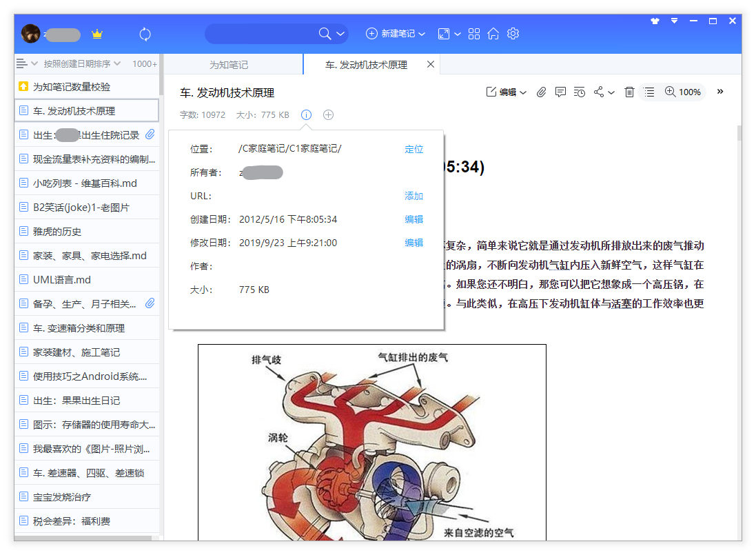The image size is (756, 555).
Task: Click 编辑 link for creation date
Action: click(x=413, y=219)
